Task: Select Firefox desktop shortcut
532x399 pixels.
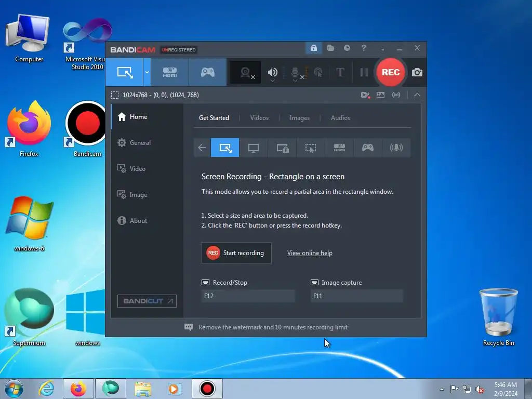Action: point(29,129)
